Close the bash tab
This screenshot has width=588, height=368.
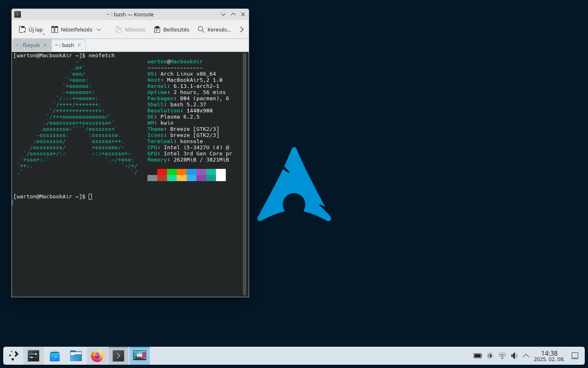[x=79, y=45]
